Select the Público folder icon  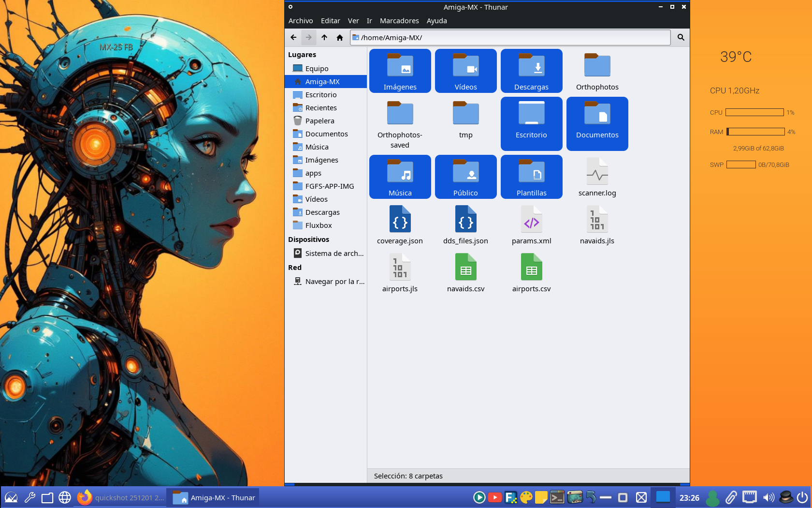(x=466, y=172)
